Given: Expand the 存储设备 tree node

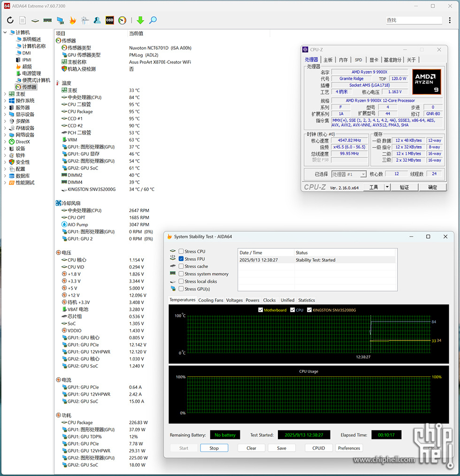Looking at the screenshot, I should (x=5, y=128).
